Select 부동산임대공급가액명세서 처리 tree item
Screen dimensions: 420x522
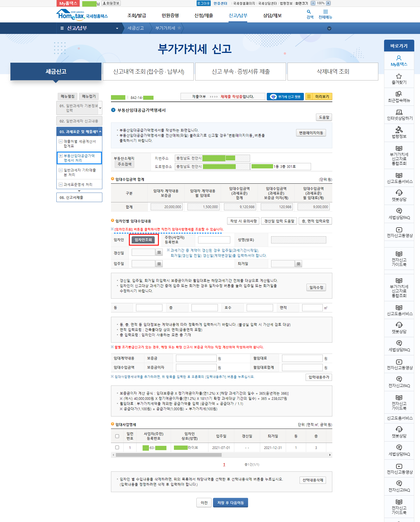pyautogui.click(x=79, y=158)
